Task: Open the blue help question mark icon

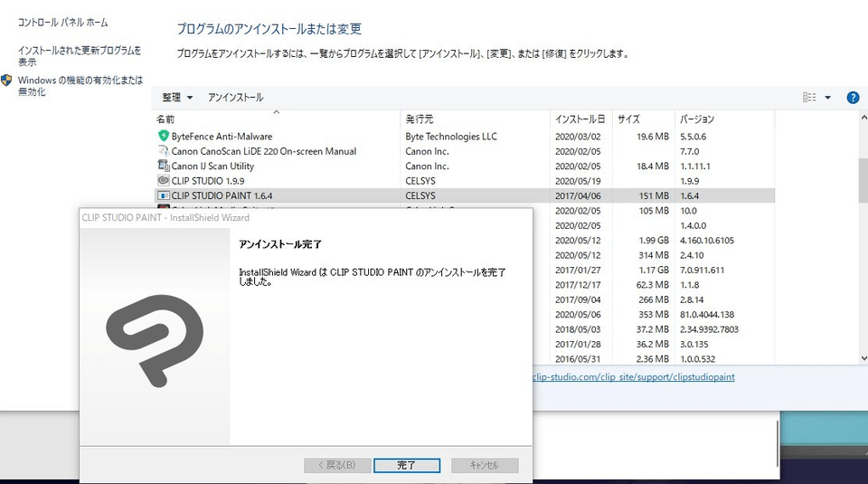Action: tap(852, 98)
